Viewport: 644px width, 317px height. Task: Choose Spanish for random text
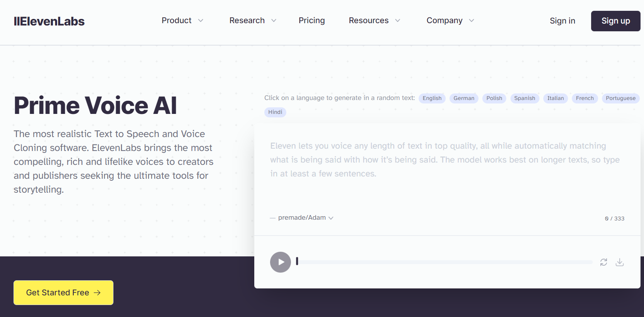(x=525, y=98)
